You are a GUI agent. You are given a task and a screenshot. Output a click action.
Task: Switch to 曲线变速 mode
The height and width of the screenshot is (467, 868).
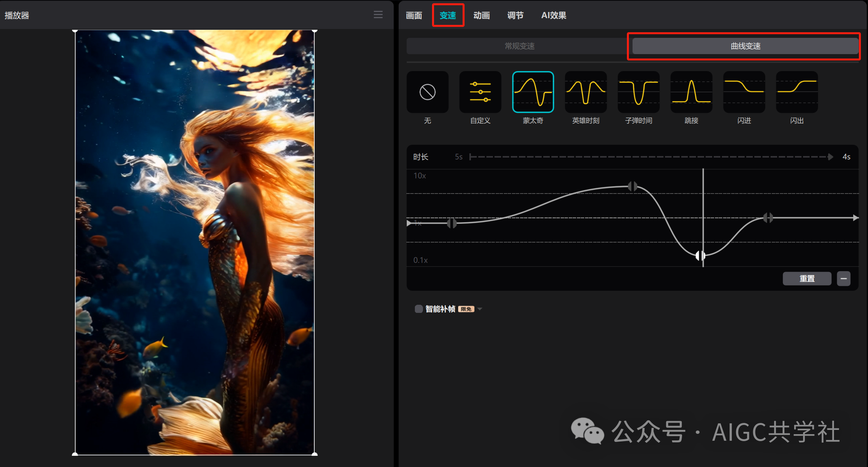coord(744,46)
